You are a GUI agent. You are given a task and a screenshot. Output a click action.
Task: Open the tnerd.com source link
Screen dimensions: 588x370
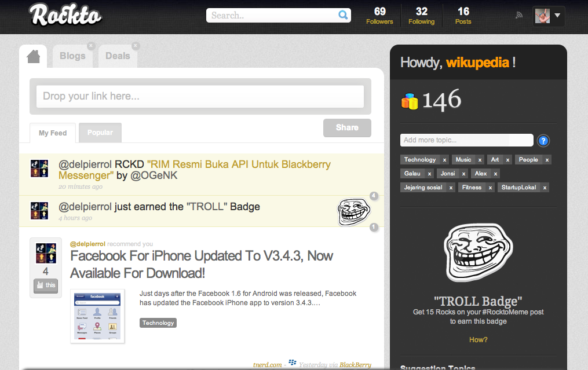click(268, 365)
